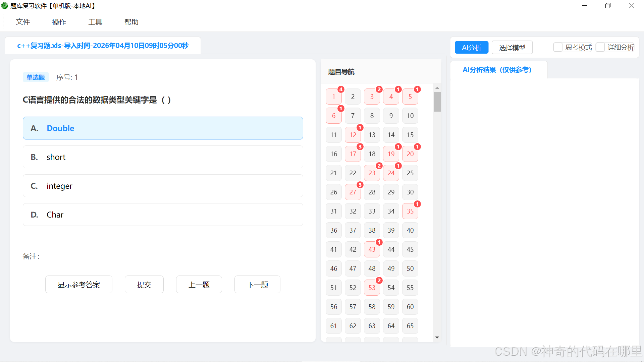This screenshot has height=362, width=644.
Task: Go to previous question with 上一题
Action: [x=199, y=285]
